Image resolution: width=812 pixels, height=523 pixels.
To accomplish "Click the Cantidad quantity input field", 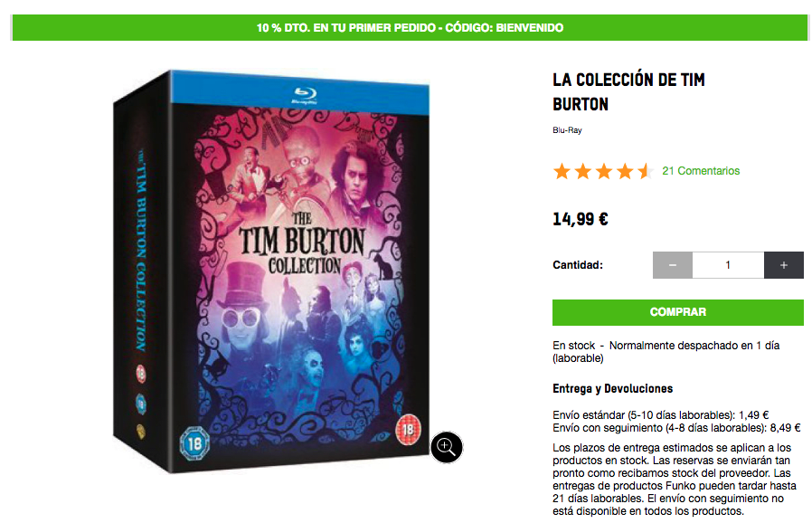I will (x=728, y=265).
